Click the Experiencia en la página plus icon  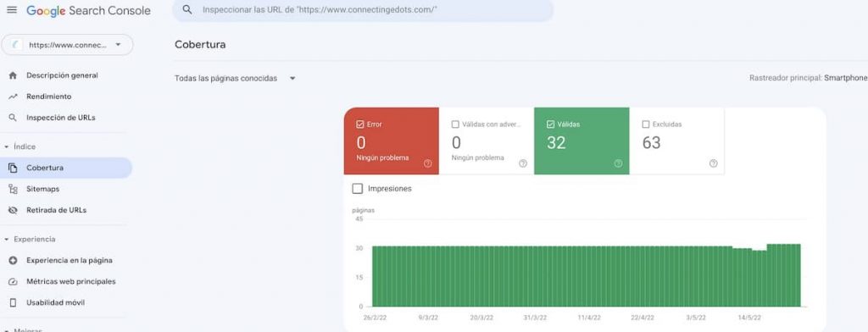click(x=13, y=260)
